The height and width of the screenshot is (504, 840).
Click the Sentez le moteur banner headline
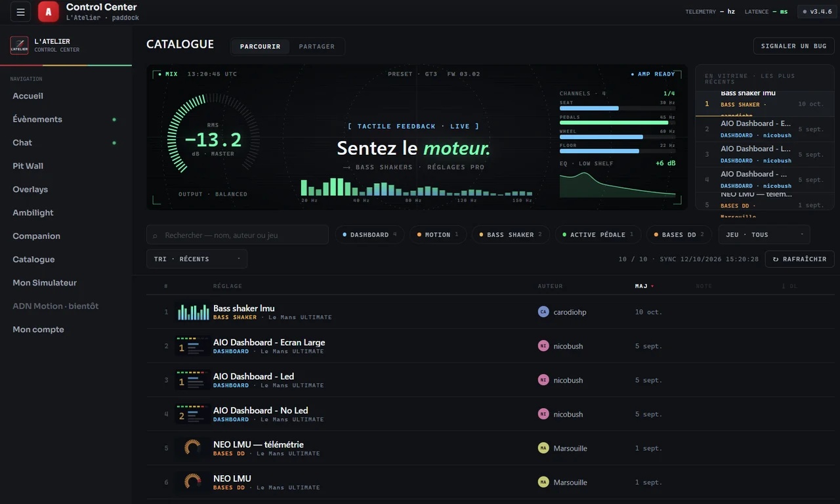(413, 148)
